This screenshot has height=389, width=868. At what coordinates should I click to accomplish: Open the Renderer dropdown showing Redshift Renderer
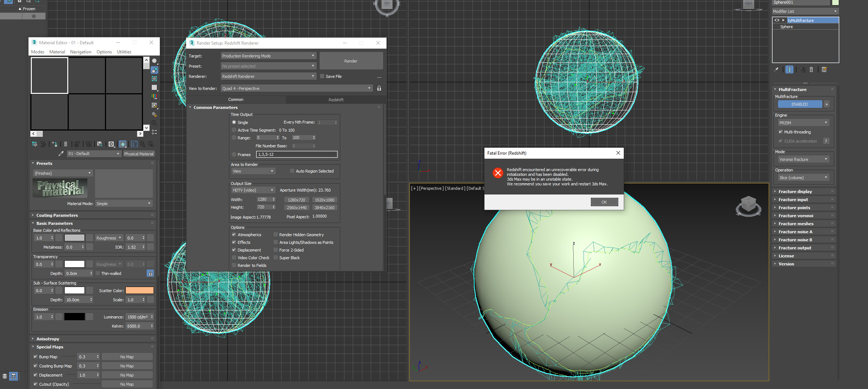pos(268,76)
